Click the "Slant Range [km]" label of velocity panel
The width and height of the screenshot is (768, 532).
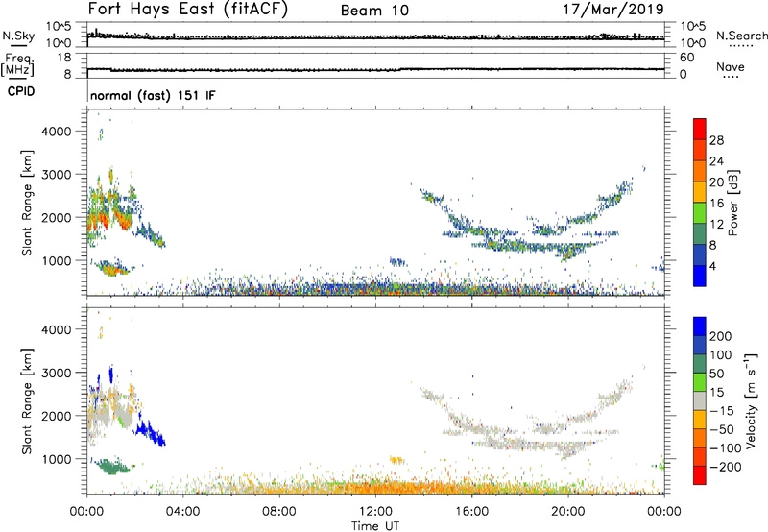click(x=27, y=401)
